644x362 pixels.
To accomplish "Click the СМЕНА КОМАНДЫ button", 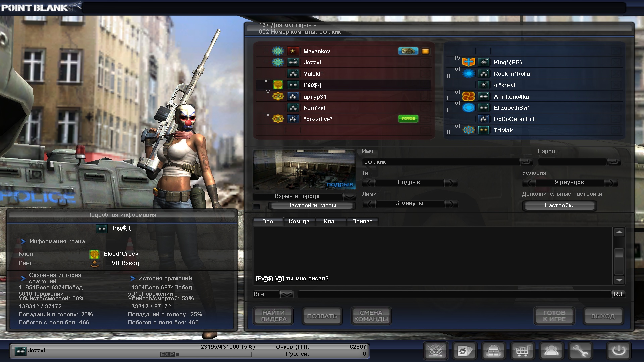I will click(x=371, y=316).
